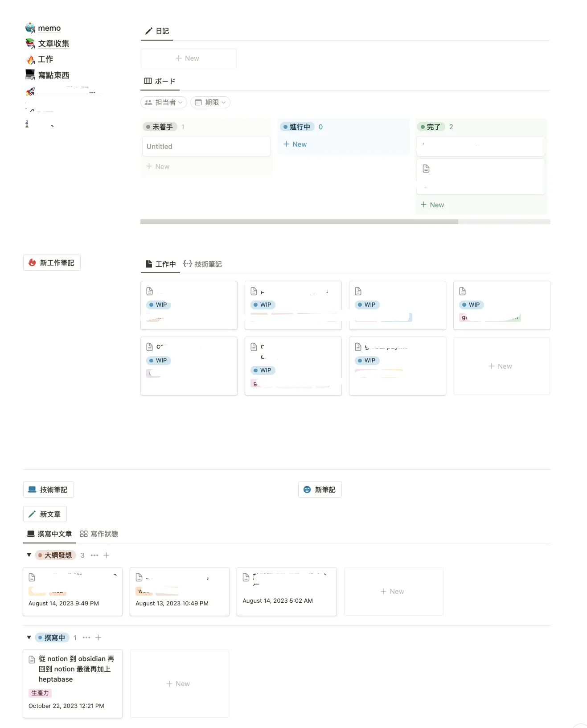Open the 期限 filter dropdown
The height and width of the screenshot is (728, 587).
(x=210, y=103)
